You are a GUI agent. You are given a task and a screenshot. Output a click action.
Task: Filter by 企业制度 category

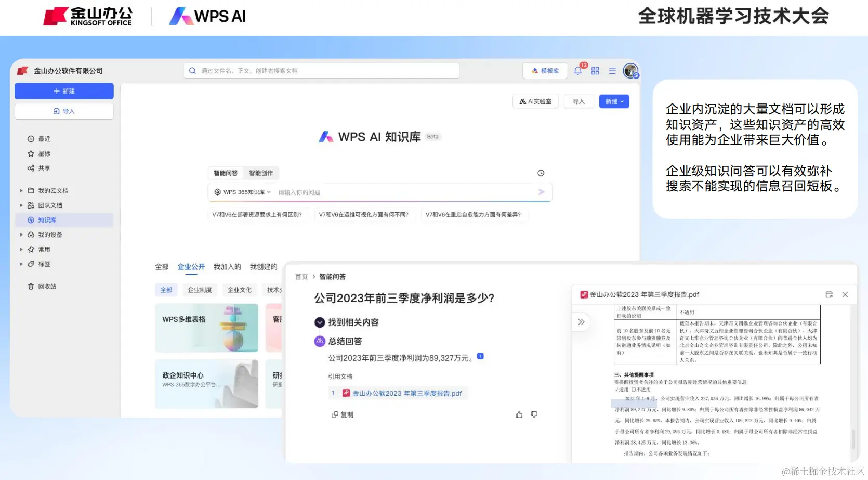(x=200, y=290)
